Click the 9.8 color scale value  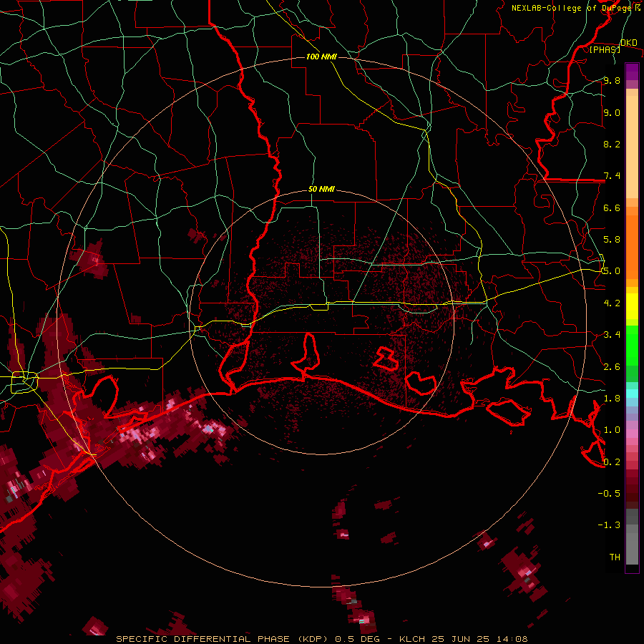click(612, 80)
